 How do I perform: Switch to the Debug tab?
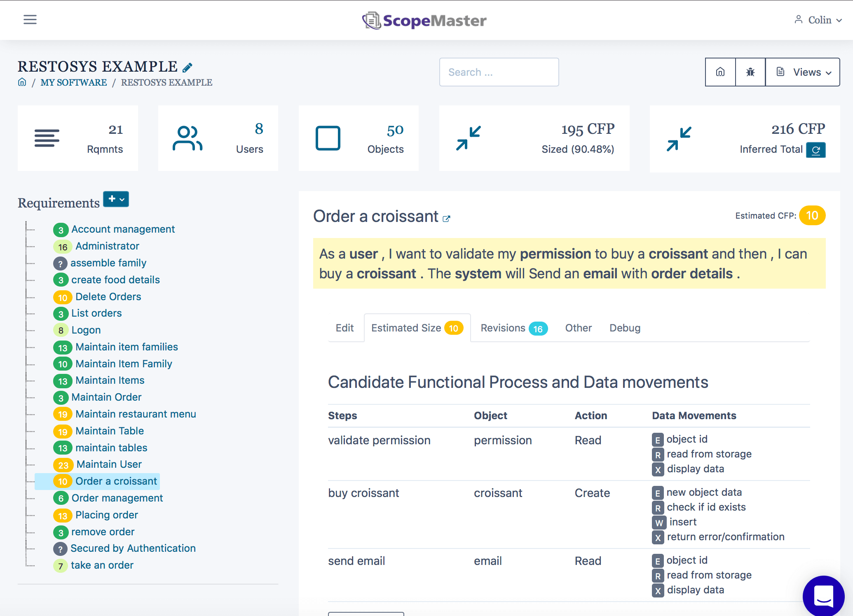[625, 328]
